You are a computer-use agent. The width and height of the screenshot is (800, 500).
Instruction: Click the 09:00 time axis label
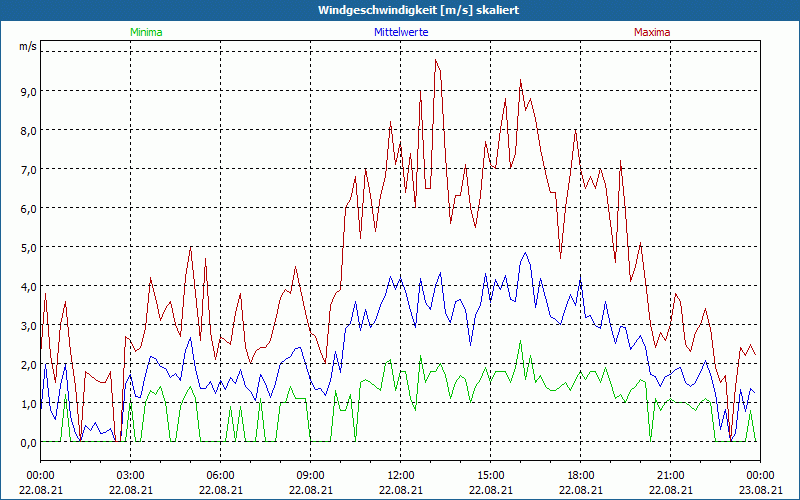(310, 476)
